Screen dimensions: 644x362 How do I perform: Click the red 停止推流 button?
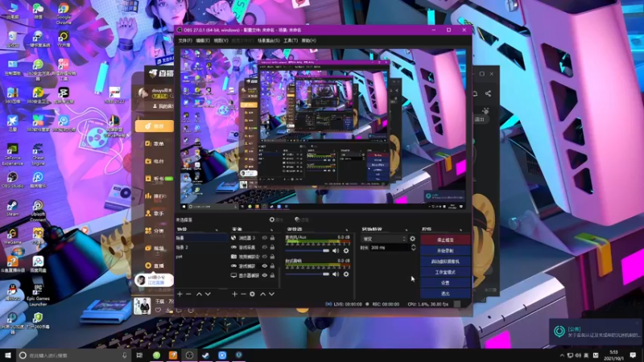[x=445, y=240]
